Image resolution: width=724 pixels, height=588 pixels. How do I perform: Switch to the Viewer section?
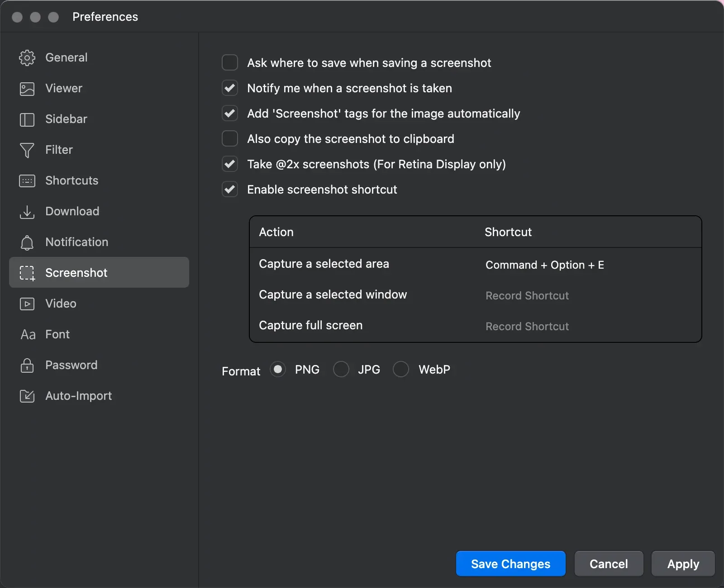coord(99,89)
